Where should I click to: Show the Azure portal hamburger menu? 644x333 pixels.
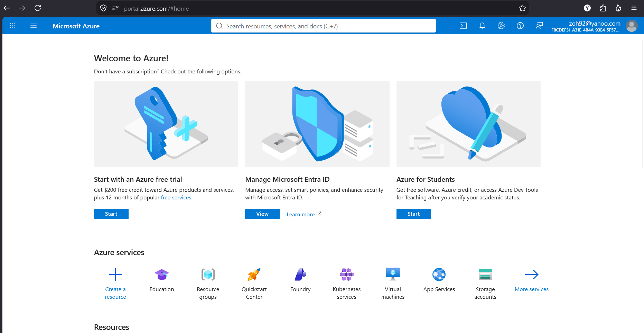point(34,26)
